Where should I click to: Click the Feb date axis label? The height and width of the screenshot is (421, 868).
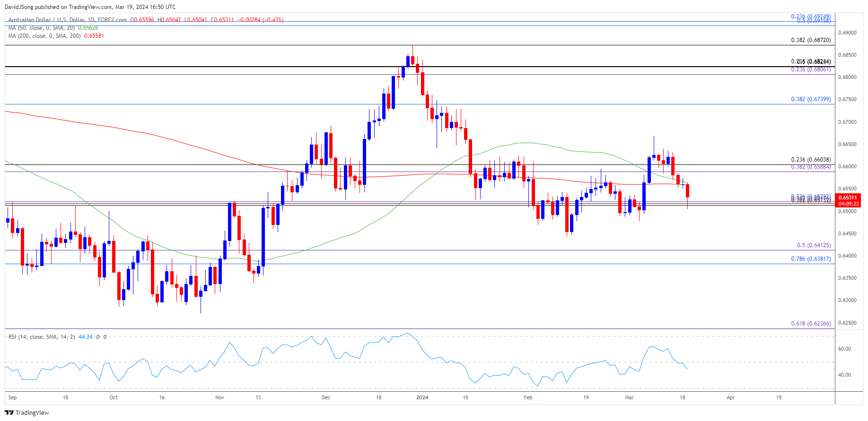pyautogui.click(x=528, y=397)
